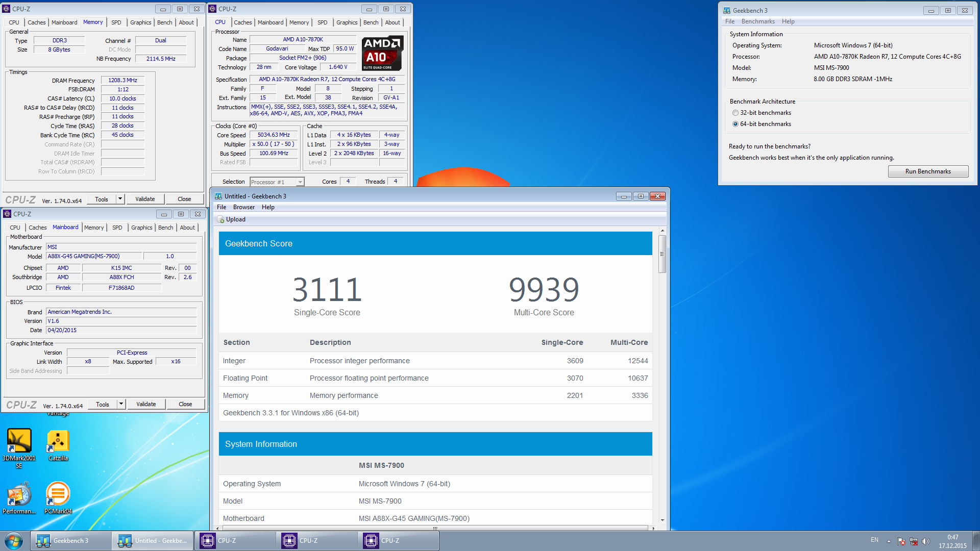Click Validate in Mainboard CPU-Z window
The height and width of the screenshot is (551, 980).
(x=146, y=404)
